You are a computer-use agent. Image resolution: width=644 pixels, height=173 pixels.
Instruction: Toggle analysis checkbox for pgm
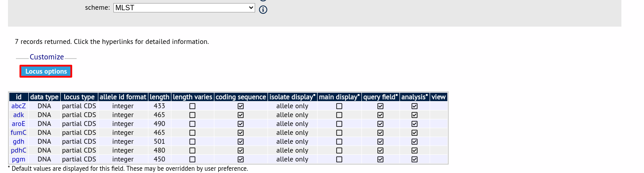click(x=415, y=160)
